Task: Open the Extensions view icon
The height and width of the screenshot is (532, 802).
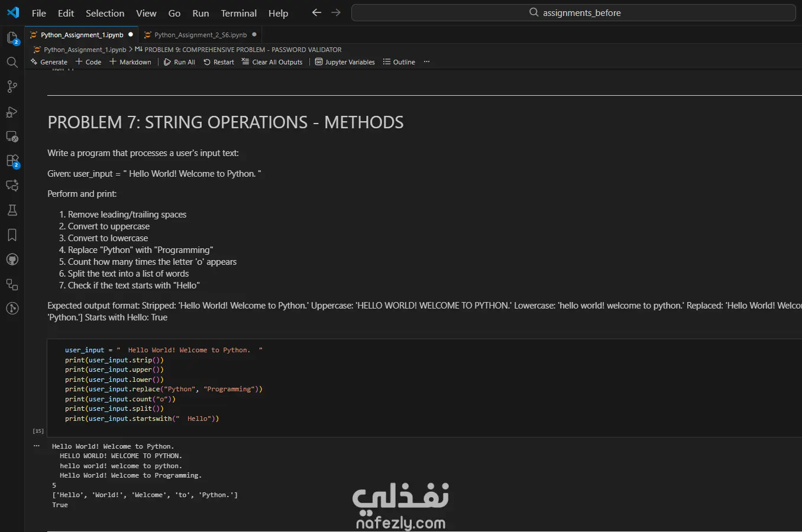Action: click(12, 161)
